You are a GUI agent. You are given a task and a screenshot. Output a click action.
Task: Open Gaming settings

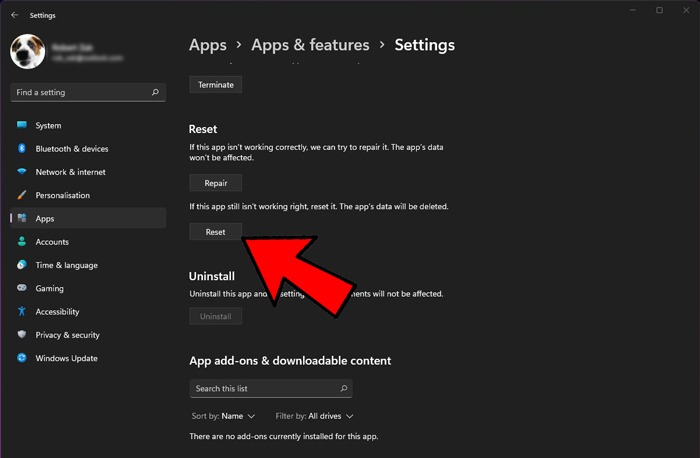click(88, 288)
